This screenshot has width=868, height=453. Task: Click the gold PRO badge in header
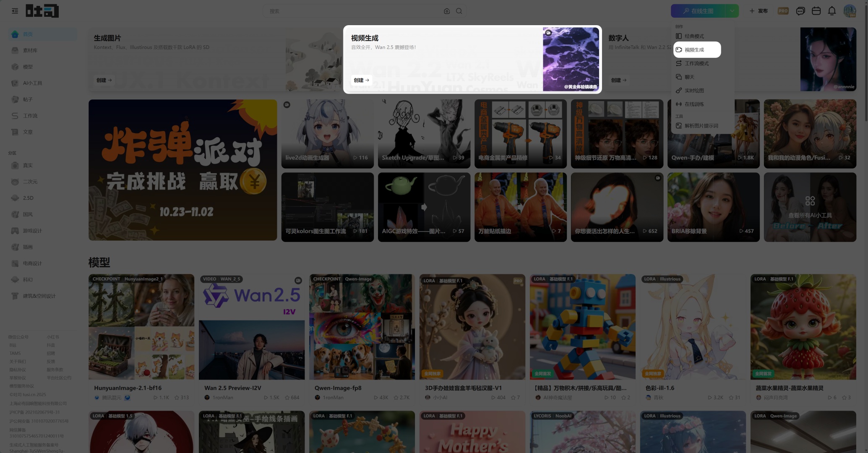click(783, 11)
